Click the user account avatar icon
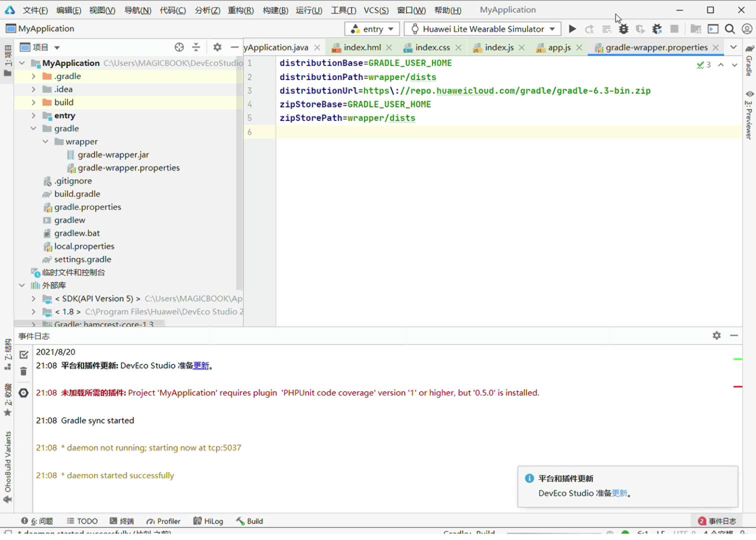The width and height of the screenshot is (756, 540). click(x=747, y=29)
